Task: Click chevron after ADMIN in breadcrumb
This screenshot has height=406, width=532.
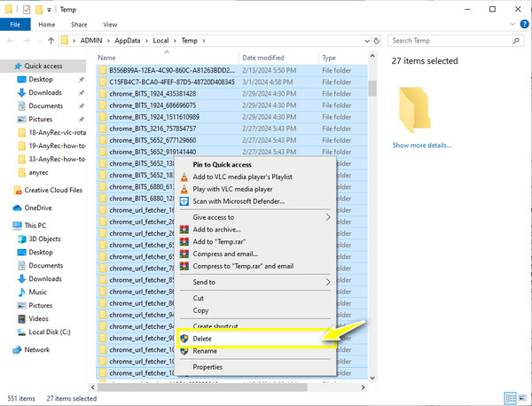Action: point(108,41)
